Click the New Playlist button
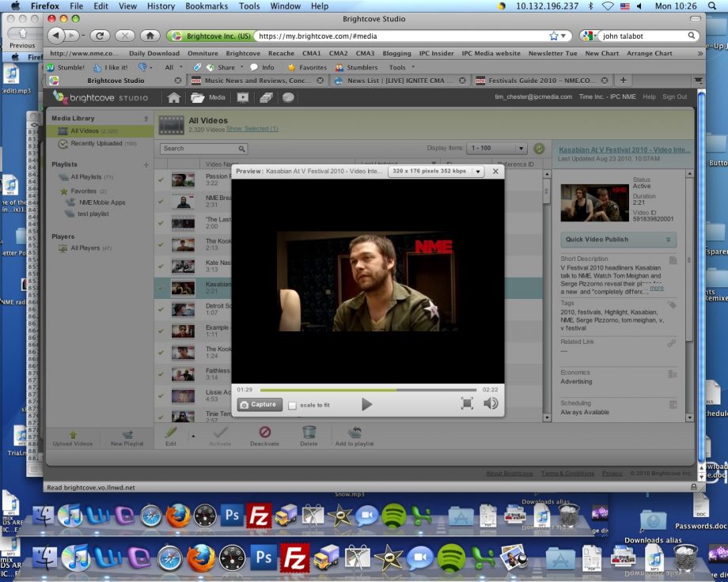 (x=127, y=439)
